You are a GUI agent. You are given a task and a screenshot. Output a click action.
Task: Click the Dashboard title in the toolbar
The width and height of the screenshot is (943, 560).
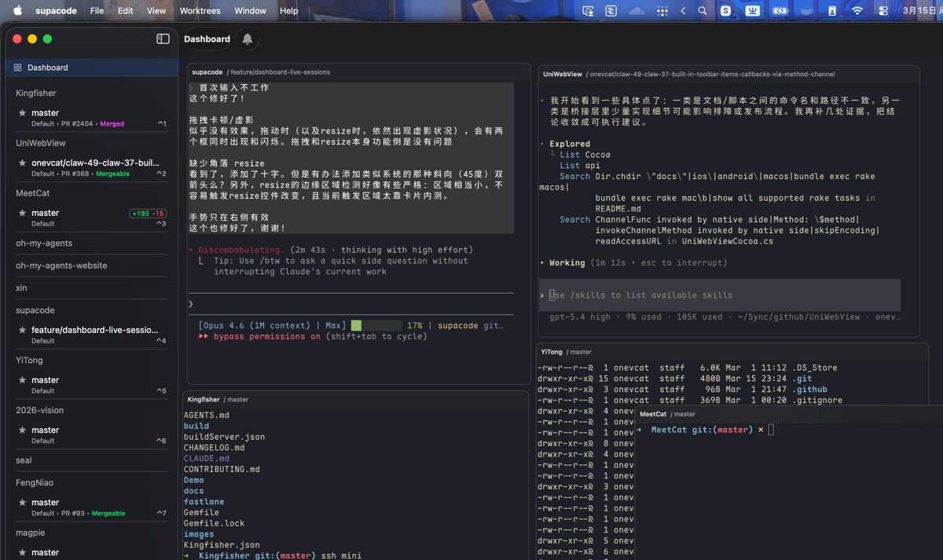(207, 38)
